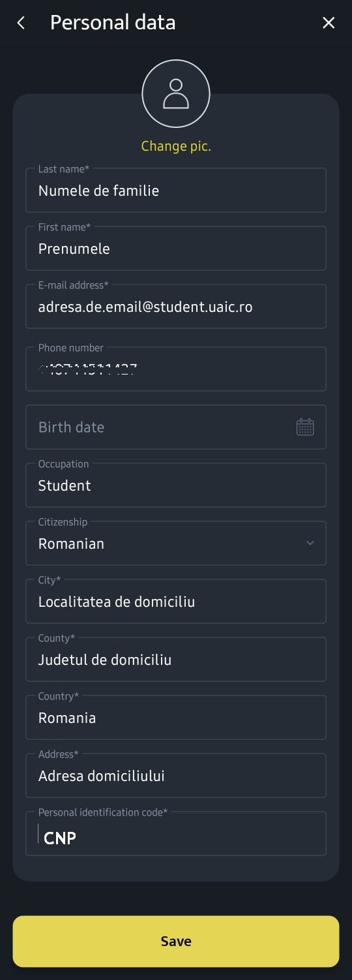This screenshot has width=352, height=980.
Task: Tap the profile avatar icon
Action: pos(176,93)
